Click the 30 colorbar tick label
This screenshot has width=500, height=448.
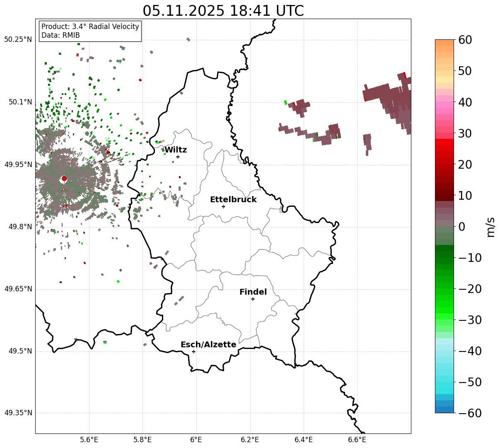[x=466, y=133]
